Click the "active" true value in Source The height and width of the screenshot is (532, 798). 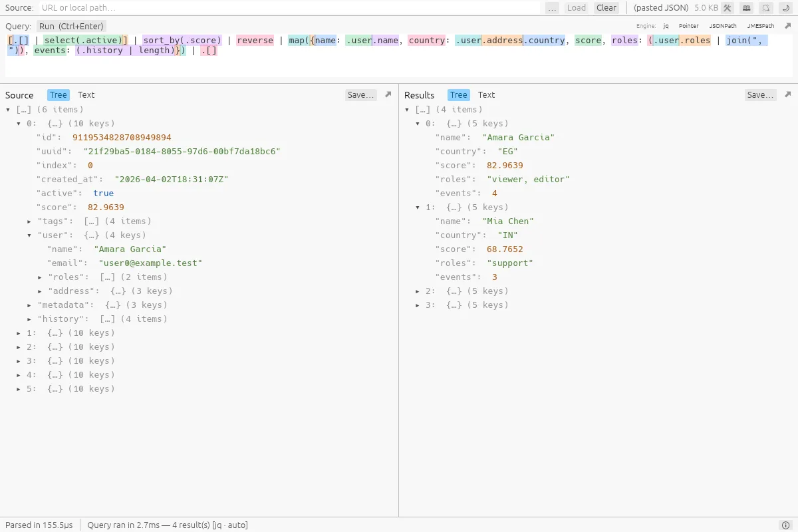pyautogui.click(x=104, y=194)
